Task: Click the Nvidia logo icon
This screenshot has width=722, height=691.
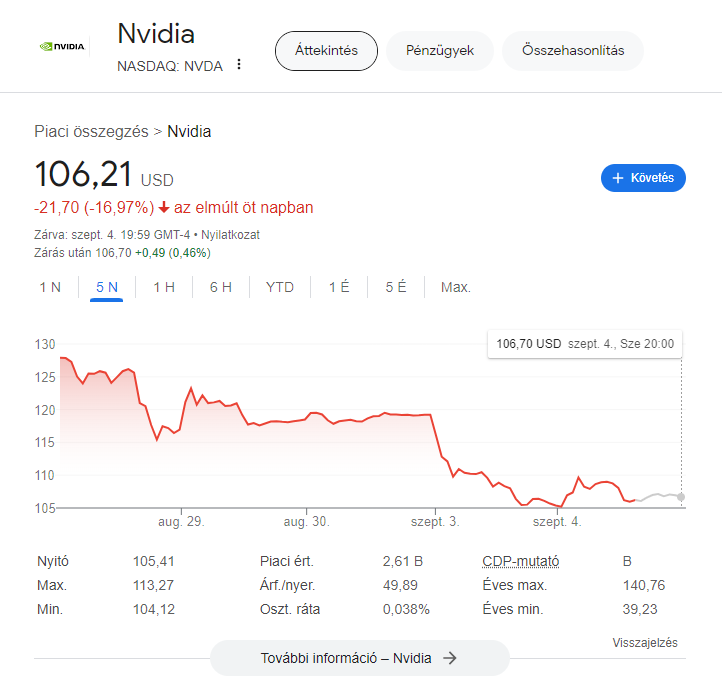Action: click(62, 46)
